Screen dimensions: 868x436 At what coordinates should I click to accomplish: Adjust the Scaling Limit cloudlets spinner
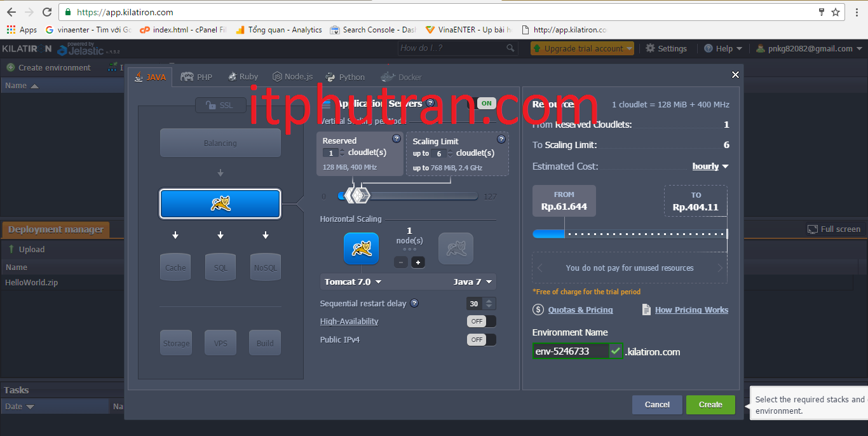click(451, 153)
